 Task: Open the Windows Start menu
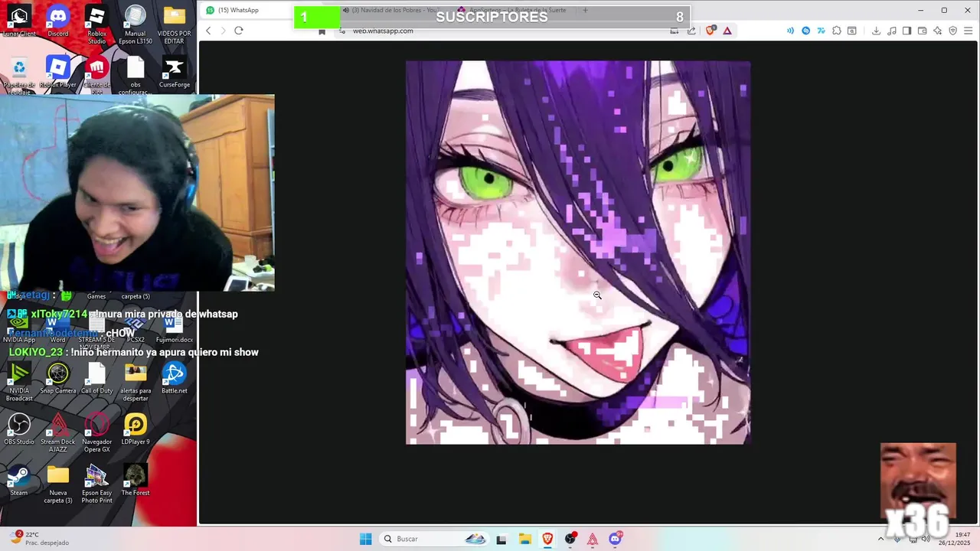[x=366, y=539]
